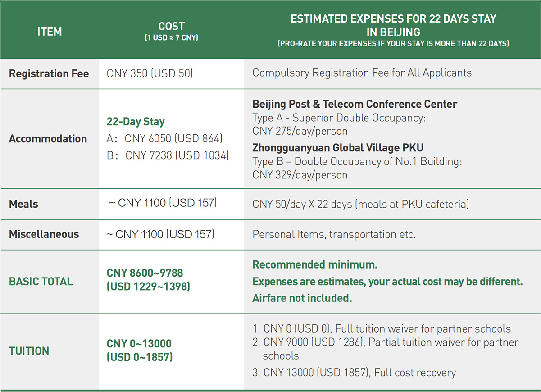Click the BASIC TOTAL label
541x392 pixels.
pos(41,282)
